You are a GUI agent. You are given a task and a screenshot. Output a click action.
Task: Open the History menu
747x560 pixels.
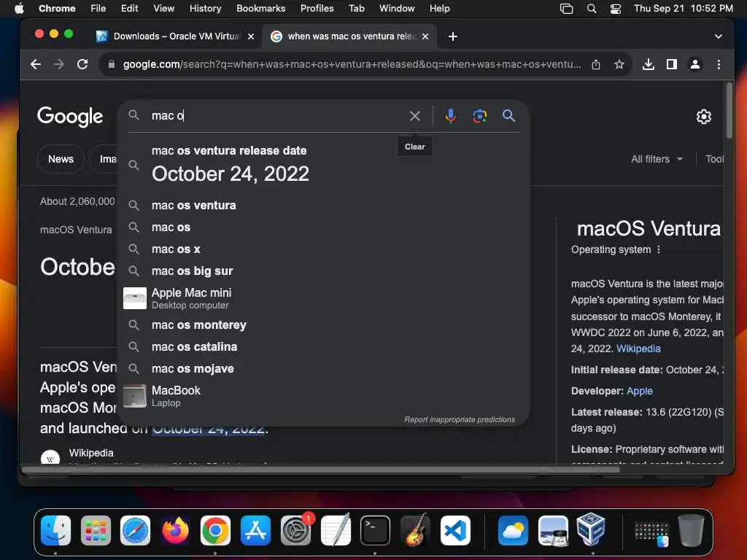(x=205, y=8)
